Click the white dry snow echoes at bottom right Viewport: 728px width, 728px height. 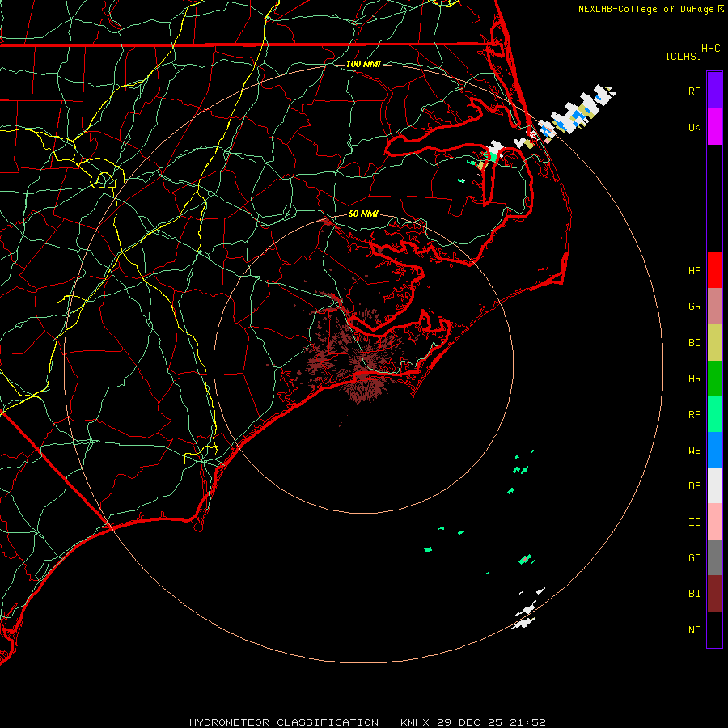click(x=527, y=610)
